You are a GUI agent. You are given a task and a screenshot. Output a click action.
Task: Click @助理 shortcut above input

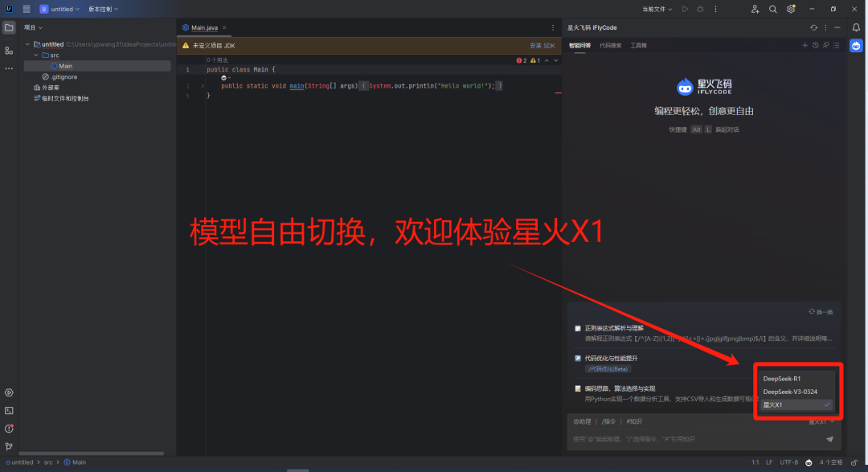[582, 421]
